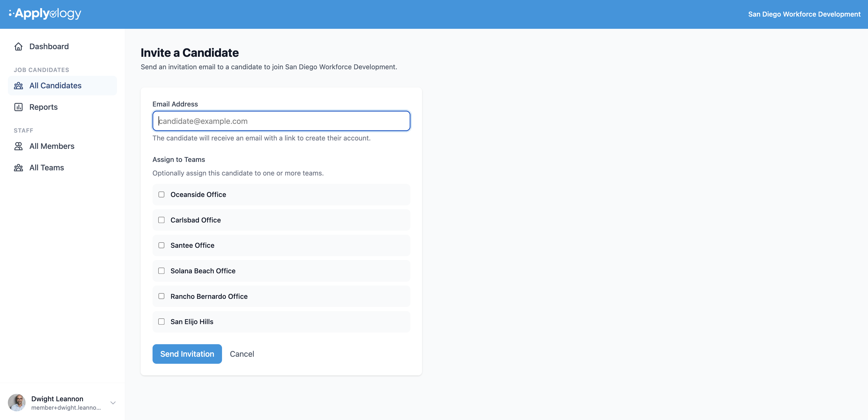Viewport: 868px width, 420px height.
Task: Click the member+dwight.leanno... email text
Action: 66,408
